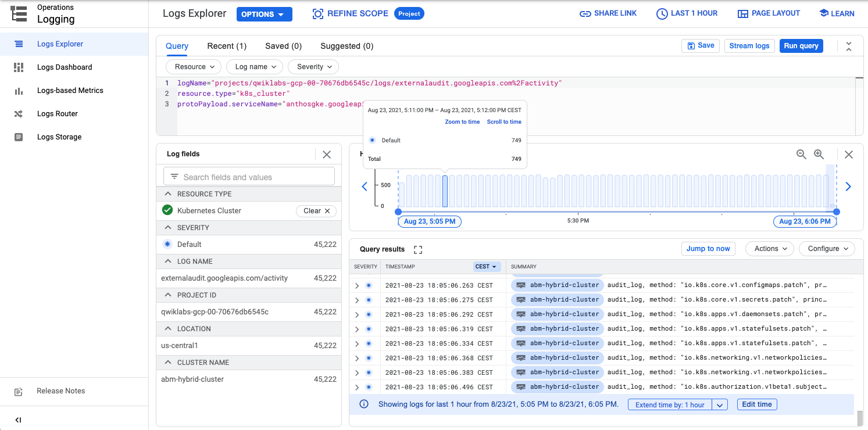Screen dimensions: 868x430
Task: Collapse the LOCATION section
Action: [x=168, y=329]
